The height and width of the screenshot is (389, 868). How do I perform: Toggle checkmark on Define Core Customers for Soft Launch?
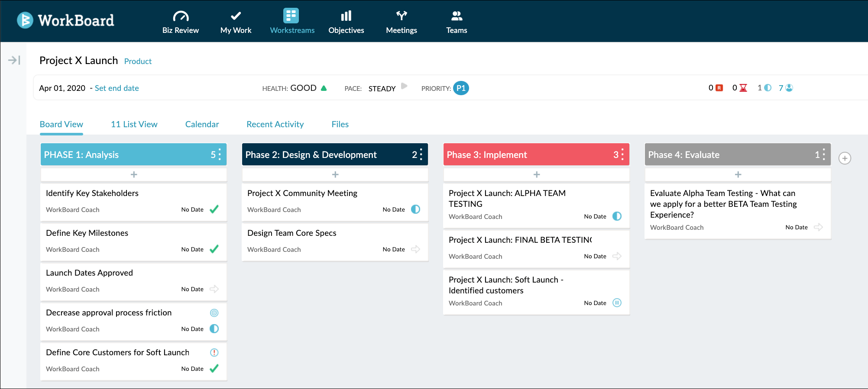pos(214,369)
